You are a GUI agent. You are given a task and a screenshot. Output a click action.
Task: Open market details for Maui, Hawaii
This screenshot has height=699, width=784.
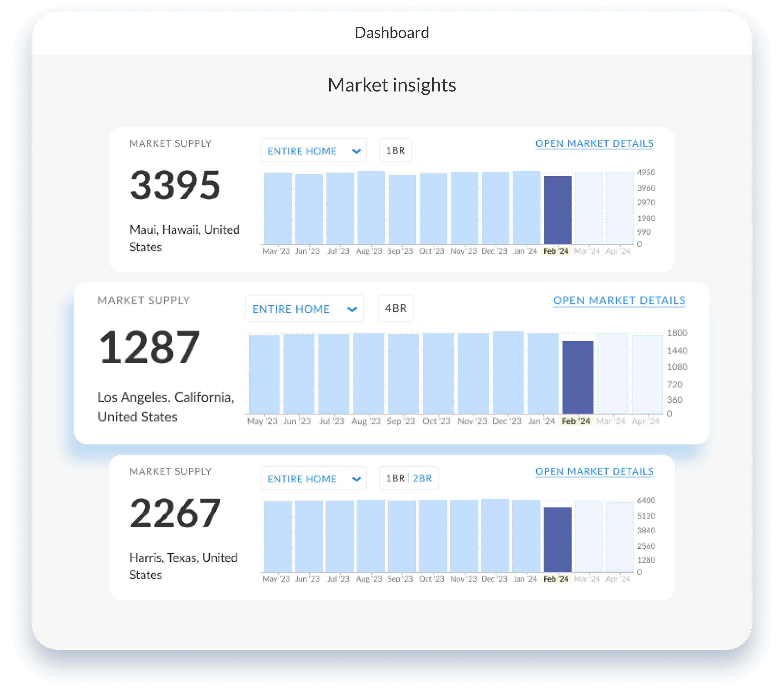594,144
